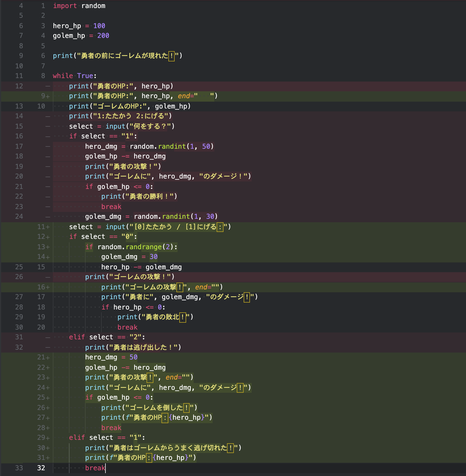Click the print("勇者の敗北!") line
This screenshot has width=466, height=476.
point(155,317)
